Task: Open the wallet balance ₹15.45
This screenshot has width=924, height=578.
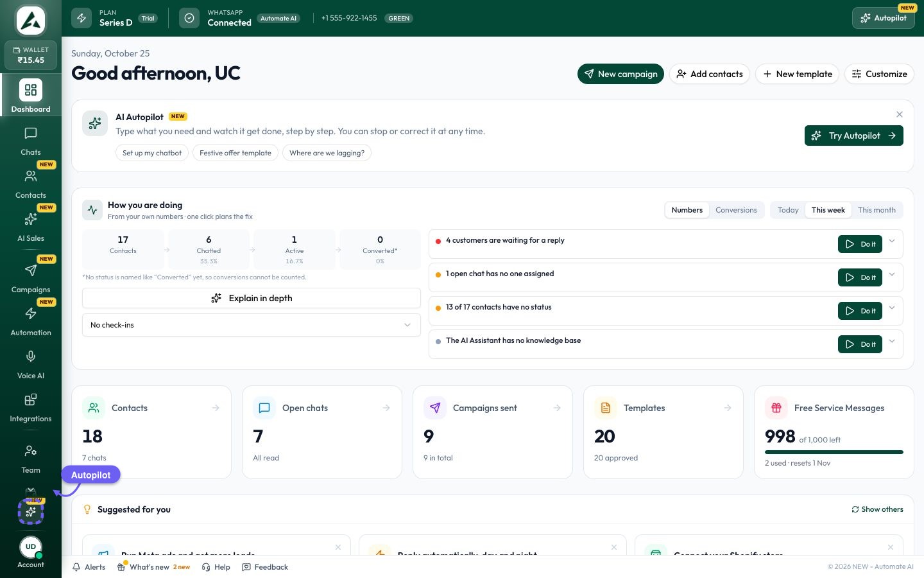Action: coord(31,55)
